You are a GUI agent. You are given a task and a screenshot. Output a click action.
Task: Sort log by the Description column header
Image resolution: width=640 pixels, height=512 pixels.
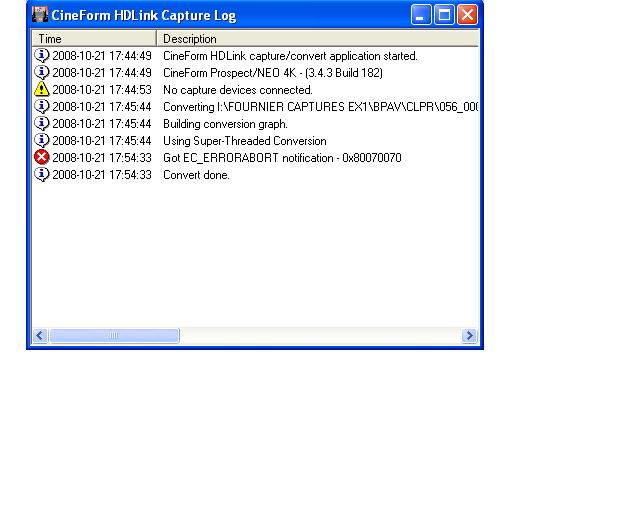click(x=318, y=39)
